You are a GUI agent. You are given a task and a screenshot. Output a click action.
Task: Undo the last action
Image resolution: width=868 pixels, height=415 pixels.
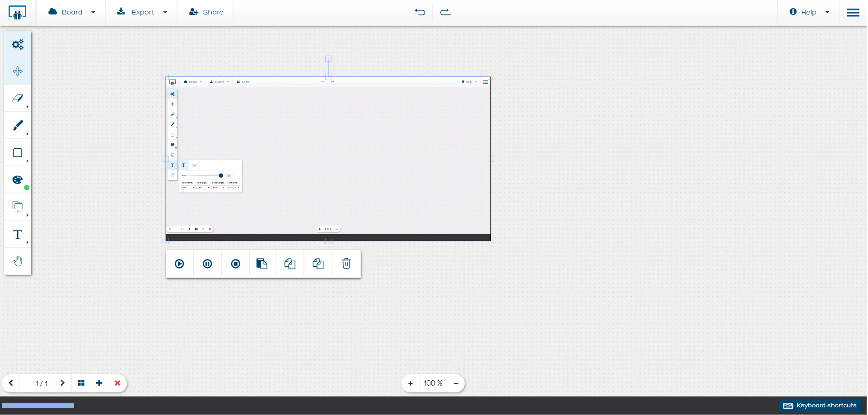(x=420, y=12)
